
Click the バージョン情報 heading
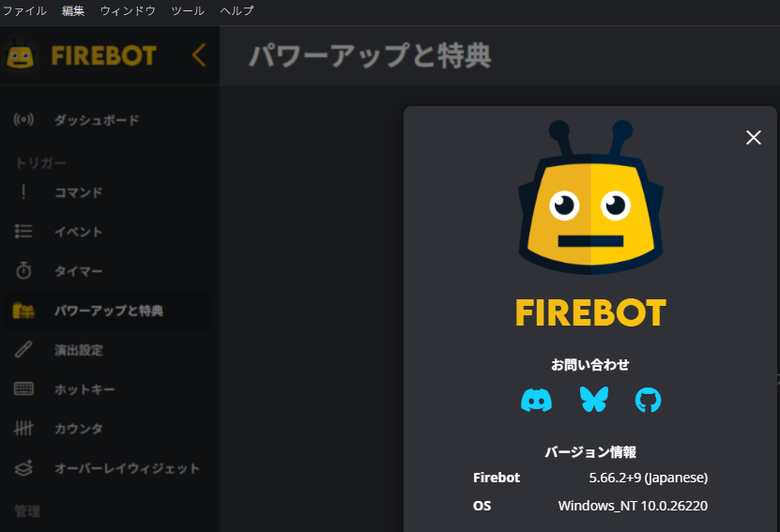[x=590, y=452]
